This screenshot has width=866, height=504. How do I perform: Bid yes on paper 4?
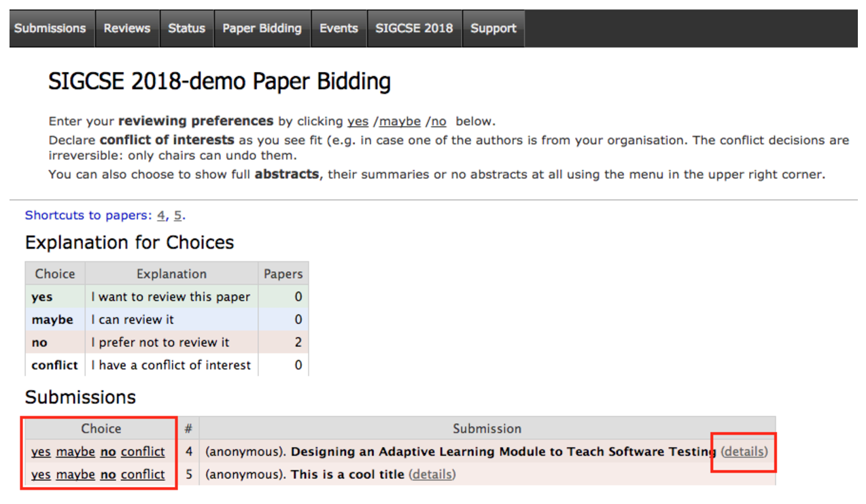tap(41, 451)
